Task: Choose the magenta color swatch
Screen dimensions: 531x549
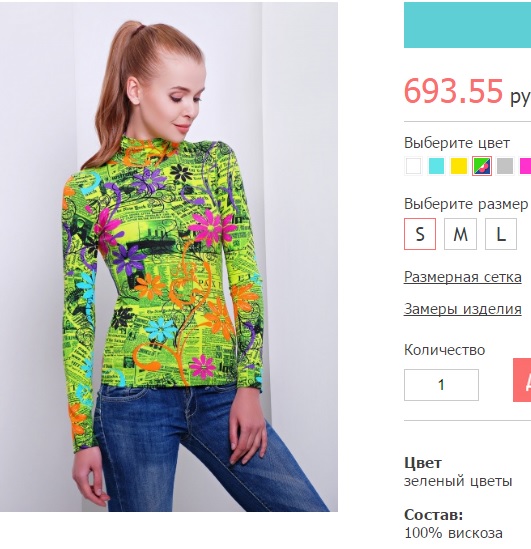Action: pos(525,166)
